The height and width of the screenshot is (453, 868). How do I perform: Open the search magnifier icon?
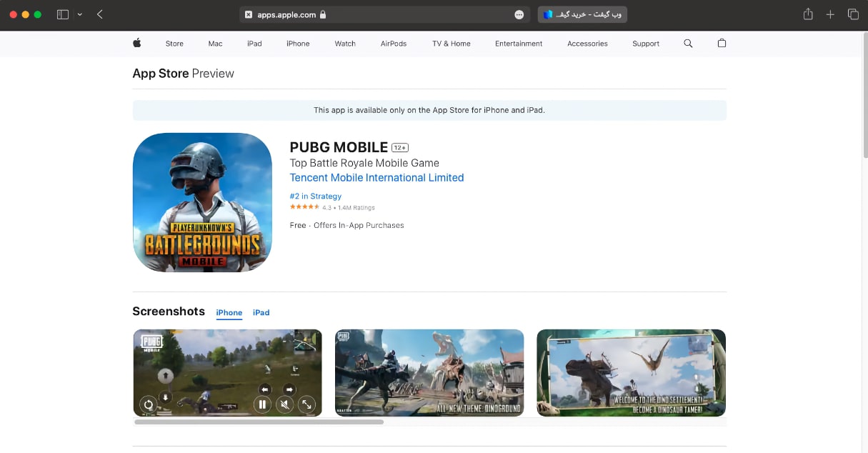coord(688,44)
